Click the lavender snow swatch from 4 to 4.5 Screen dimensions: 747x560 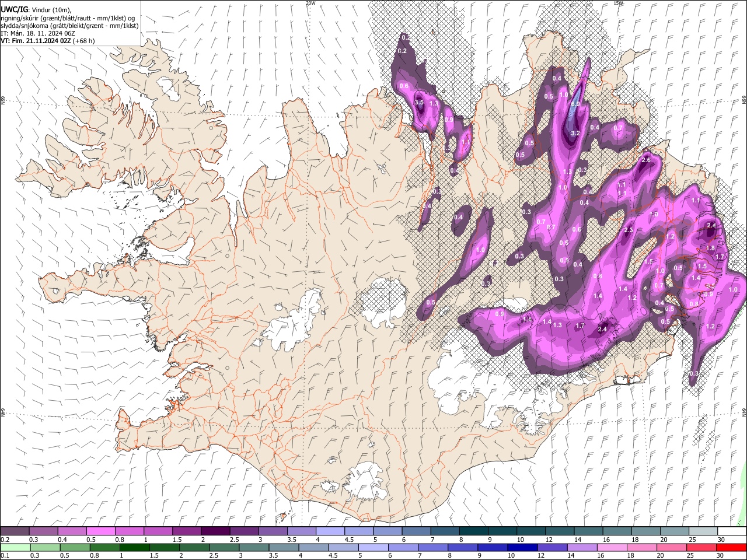click(x=329, y=531)
